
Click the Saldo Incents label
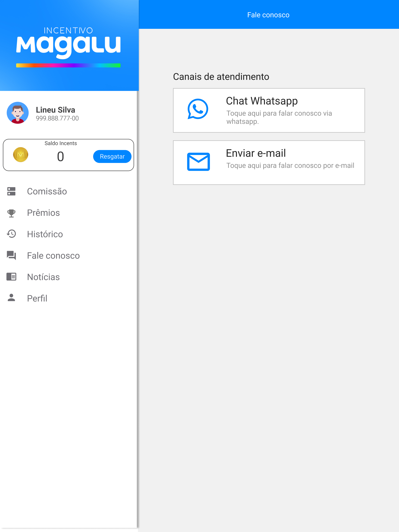(x=61, y=143)
